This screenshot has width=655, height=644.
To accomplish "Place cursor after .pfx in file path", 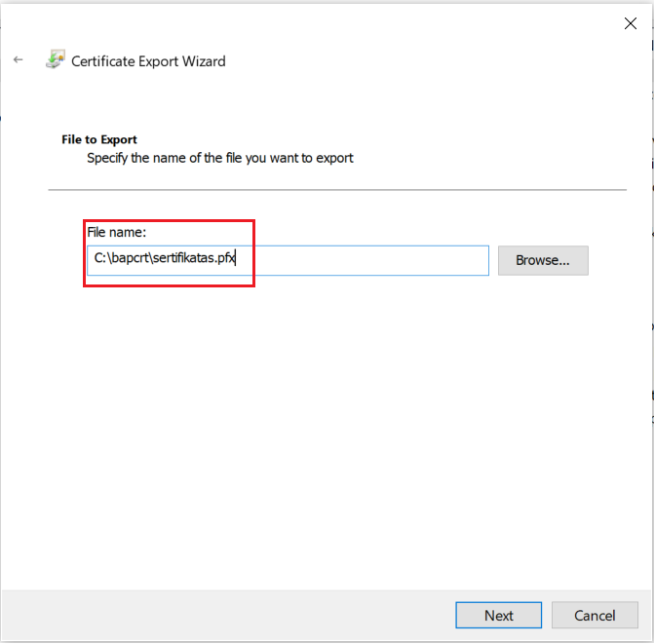I will pyautogui.click(x=237, y=260).
